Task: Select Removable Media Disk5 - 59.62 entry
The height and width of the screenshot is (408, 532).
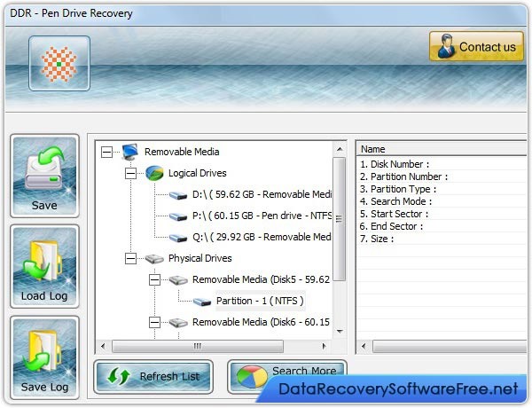Action: click(261, 279)
